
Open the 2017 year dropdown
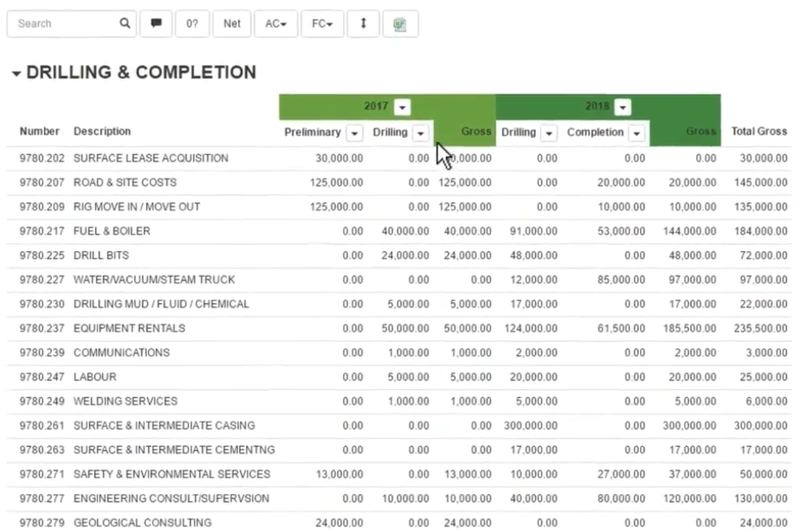pyautogui.click(x=403, y=107)
